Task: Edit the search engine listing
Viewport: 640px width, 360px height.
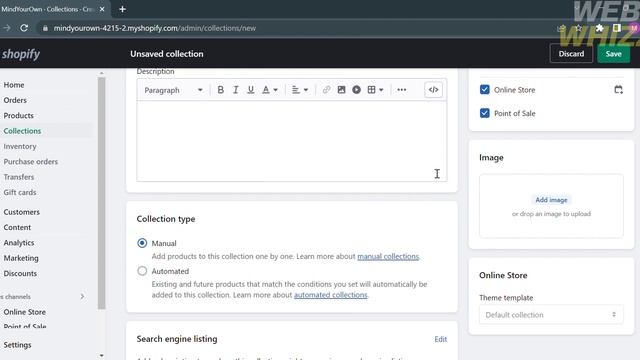Action: (x=440, y=339)
